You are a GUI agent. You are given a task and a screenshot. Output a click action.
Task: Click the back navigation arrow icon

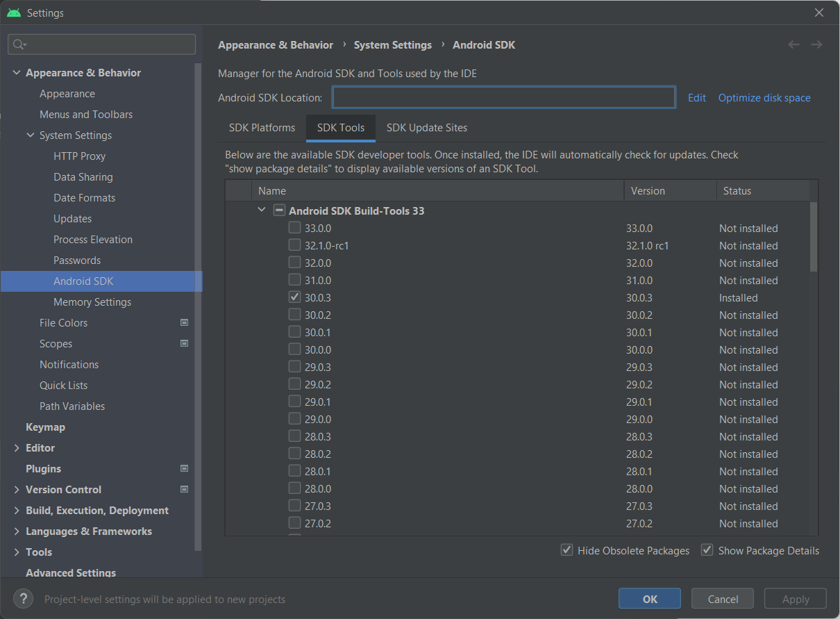coord(793,44)
